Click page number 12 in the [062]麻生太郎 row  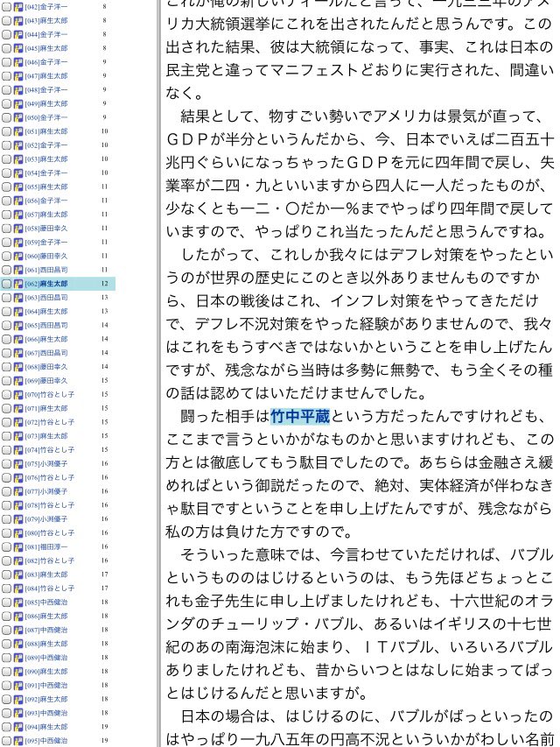105,284
